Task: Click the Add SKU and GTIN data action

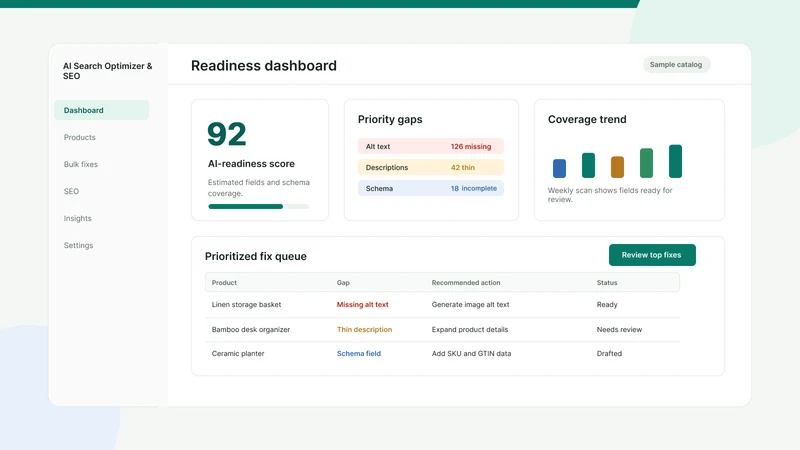Action: coord(471,354)
